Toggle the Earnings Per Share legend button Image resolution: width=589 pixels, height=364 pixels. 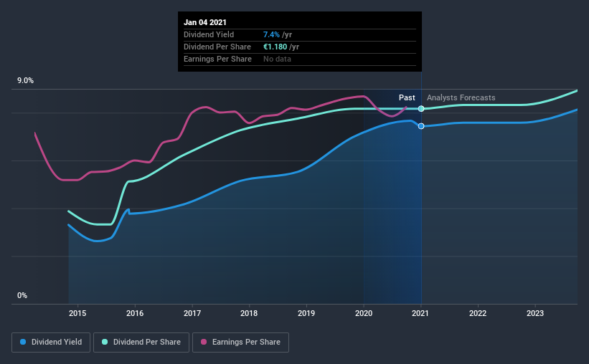click(x=240, y=343)
